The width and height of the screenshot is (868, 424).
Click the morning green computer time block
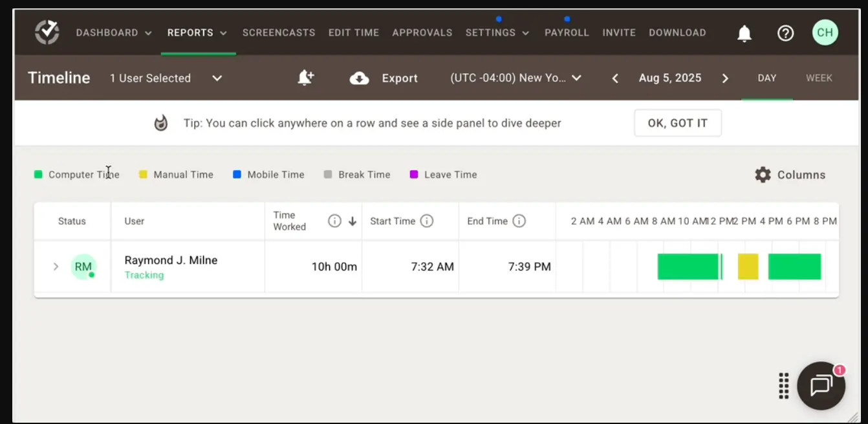click(688, 267)
